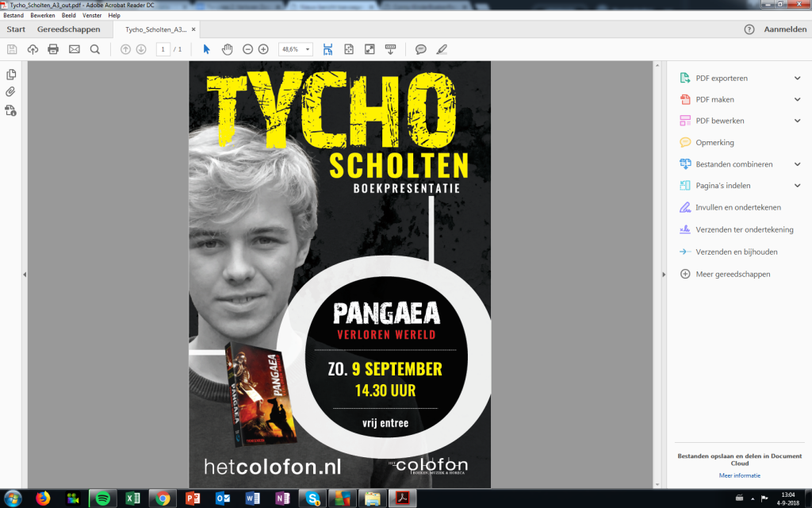Image resolution: width=812 pixels, height=508 pixels.
Task: Open Word from the taskbar
Action: click(x=253, y=498)
